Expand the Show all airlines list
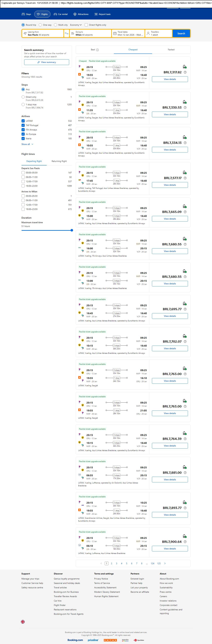Image resolution: width=212 pixels, height=644 pixels. pos(27,144)
